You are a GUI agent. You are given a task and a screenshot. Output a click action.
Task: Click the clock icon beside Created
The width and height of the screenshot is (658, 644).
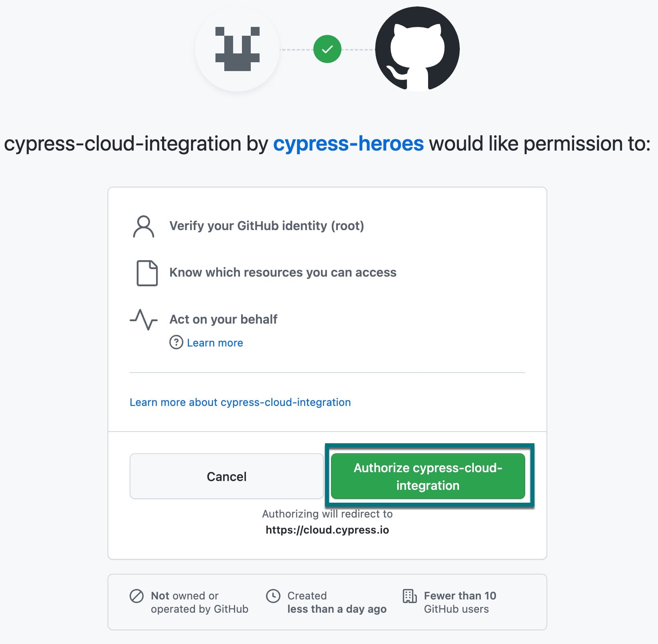pos(273,596)
